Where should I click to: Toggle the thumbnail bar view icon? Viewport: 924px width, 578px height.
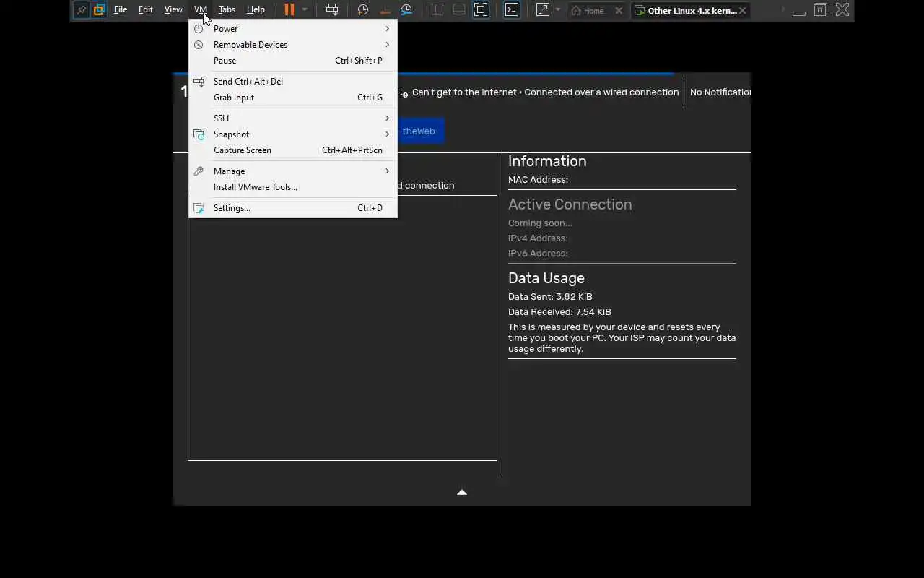tap(459, 9)
